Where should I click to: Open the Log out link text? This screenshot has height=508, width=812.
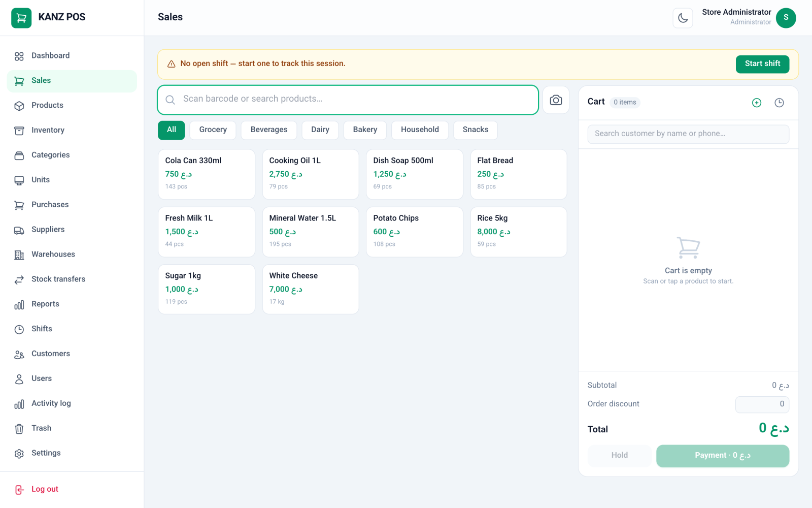(x=45, y=489)
